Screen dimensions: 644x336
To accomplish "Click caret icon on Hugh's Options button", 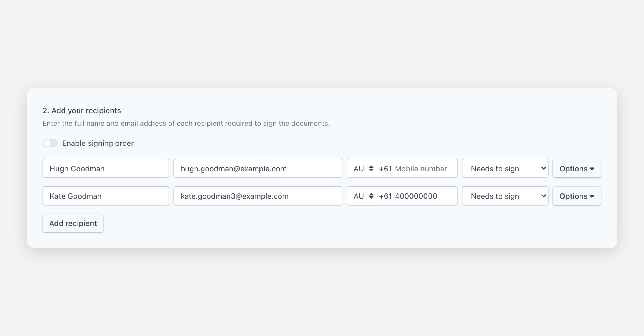I will point(592,169).
